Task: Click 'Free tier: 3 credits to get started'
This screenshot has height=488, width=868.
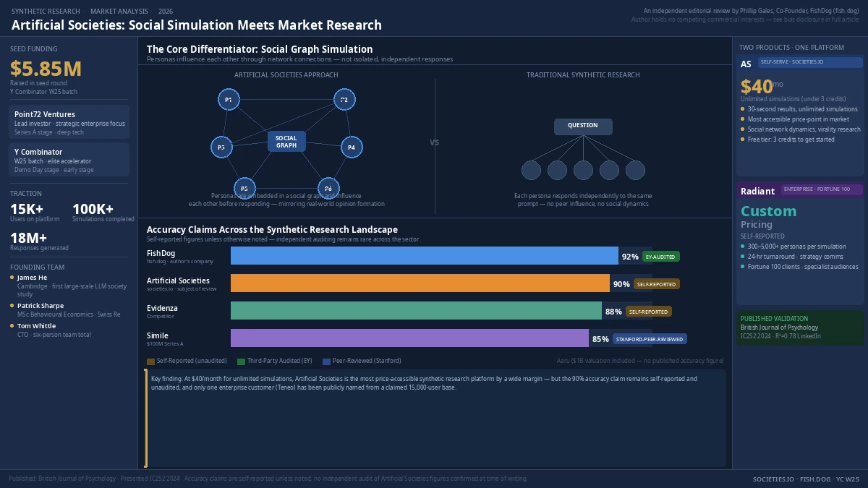Action: [x=791, y=140]
